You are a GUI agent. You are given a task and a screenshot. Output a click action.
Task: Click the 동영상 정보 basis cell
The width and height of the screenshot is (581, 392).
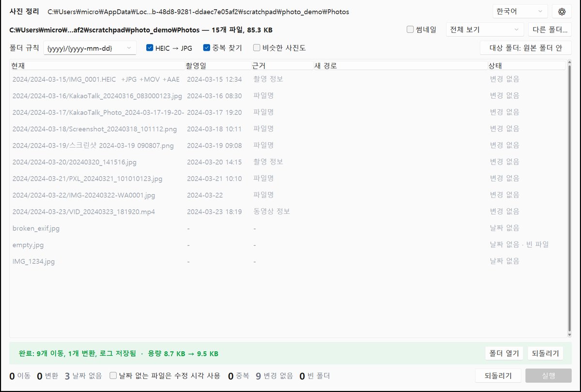pos(272,211)
